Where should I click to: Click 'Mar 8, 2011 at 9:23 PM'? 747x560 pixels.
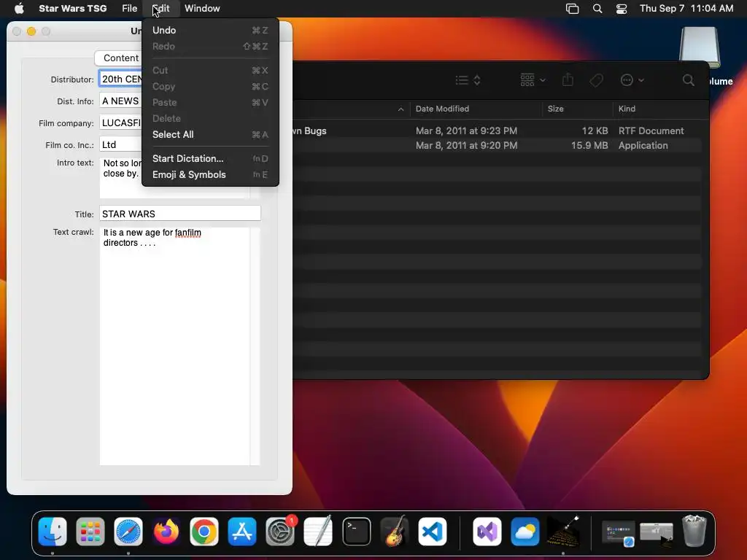(x=466, y=131)
